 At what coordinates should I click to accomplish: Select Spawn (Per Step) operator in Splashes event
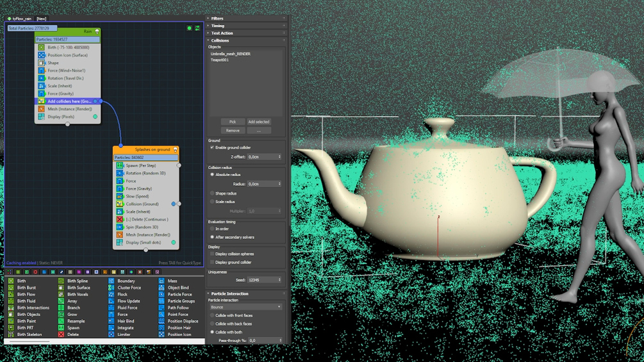146,166
